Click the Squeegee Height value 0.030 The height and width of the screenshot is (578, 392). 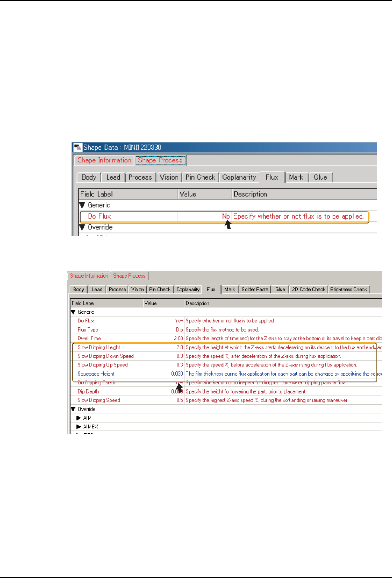177,374
